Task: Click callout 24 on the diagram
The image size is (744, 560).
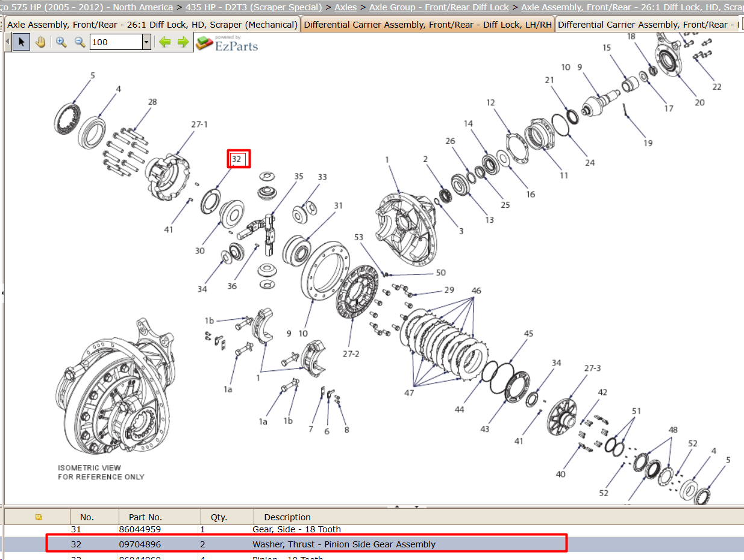Action: point(590,163)
